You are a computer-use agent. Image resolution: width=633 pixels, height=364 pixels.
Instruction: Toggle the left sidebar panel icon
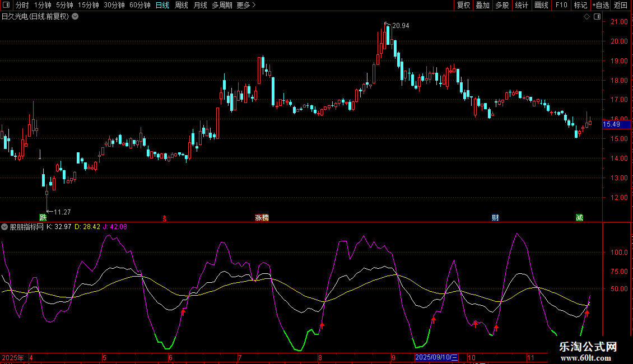[x=6, y=6]
